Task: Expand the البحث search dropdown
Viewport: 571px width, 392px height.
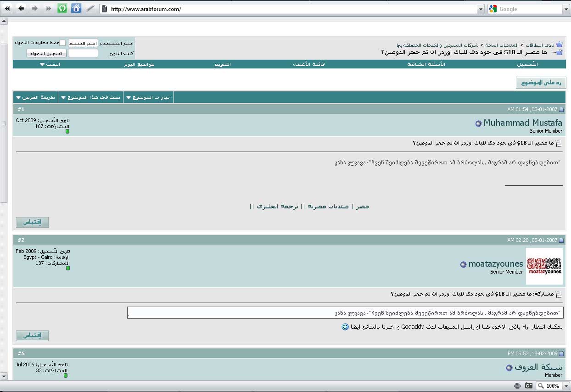Action: [x=50, y=64]
